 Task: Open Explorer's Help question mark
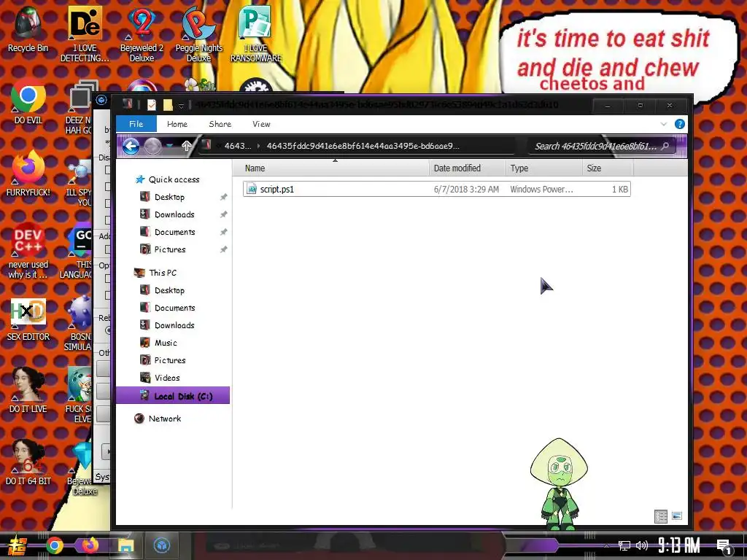tap(680, 124)
